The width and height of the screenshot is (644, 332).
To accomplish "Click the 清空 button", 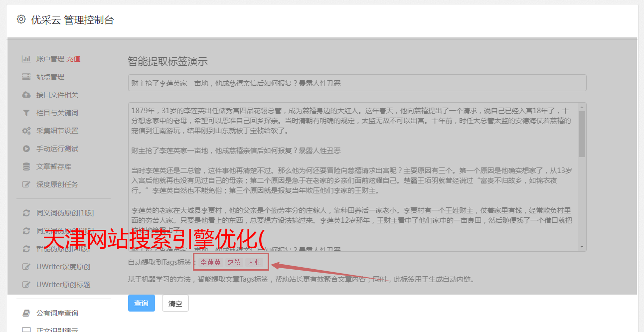I will click(x=175, y=303).
